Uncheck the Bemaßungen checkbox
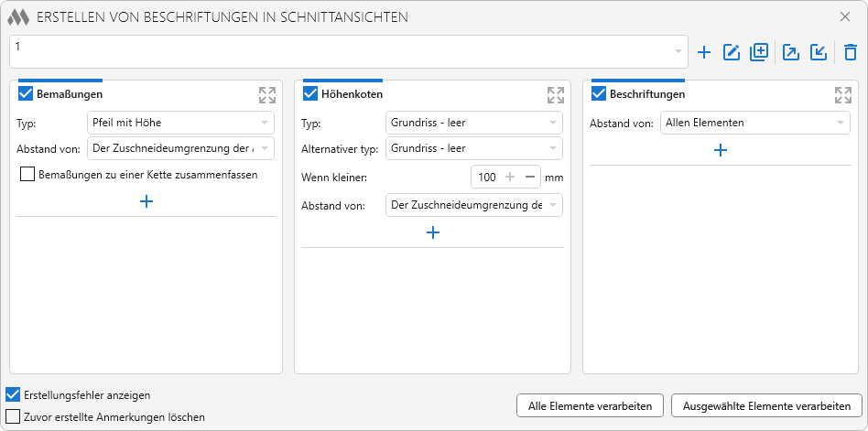 tap(26, 93)
